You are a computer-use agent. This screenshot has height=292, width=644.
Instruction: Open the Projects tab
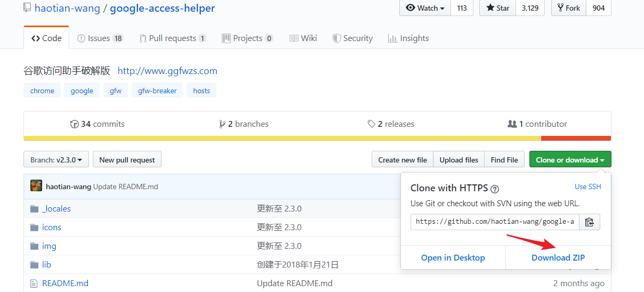[x=247, y=38]
